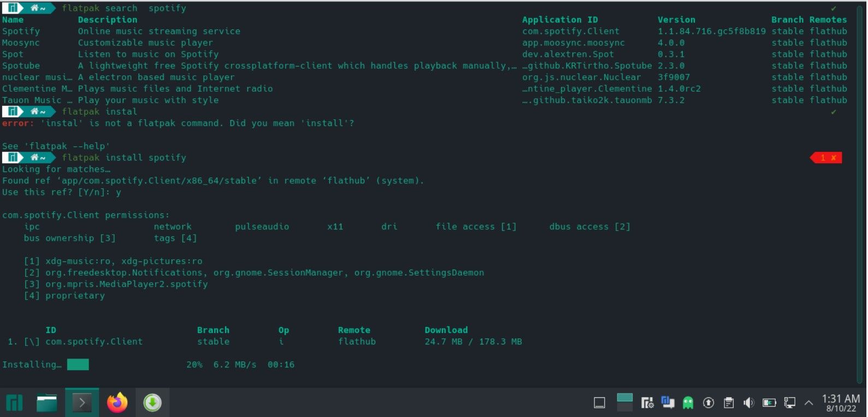The width and height of the screenshot is (868, 417).
Task: Click the 'Description' column header
Action: [x=108, y=20]
